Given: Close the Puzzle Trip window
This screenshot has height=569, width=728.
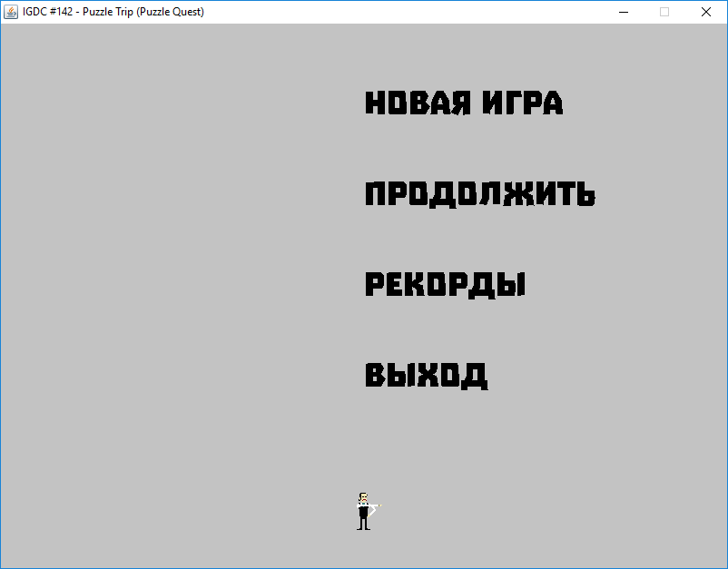Looking at the screenshot, I should 705,12.
